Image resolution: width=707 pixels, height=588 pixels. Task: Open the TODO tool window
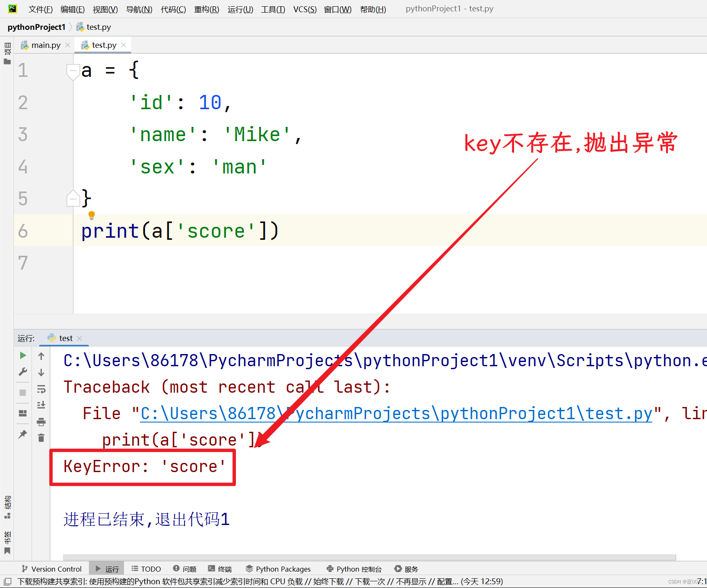(146, 569)
